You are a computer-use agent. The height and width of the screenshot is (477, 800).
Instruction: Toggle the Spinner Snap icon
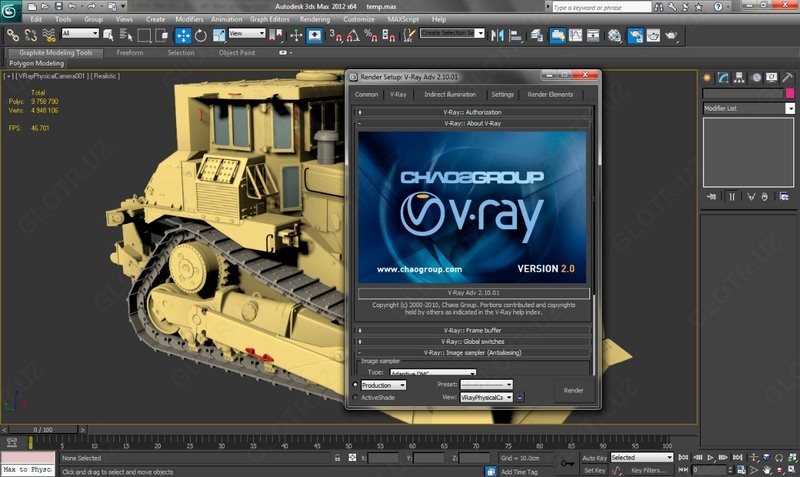pyautogui.click(x=389, y=35)
